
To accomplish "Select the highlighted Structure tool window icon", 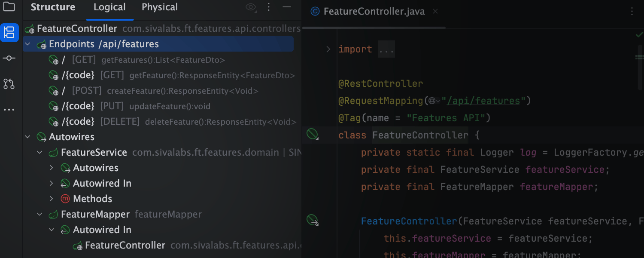I will 9,33.
